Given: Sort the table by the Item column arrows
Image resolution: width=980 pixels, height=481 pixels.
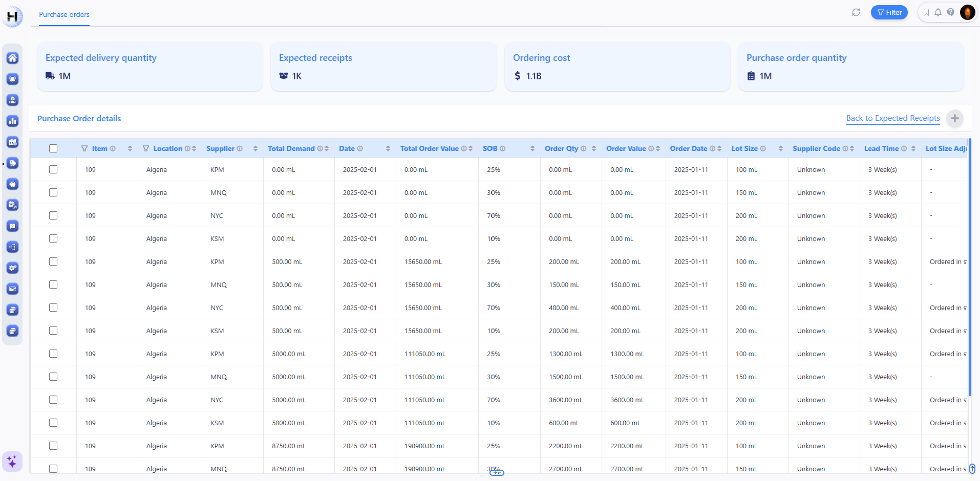Looking at the screenshot, I should pyautogui.click(x=130, y=148).
